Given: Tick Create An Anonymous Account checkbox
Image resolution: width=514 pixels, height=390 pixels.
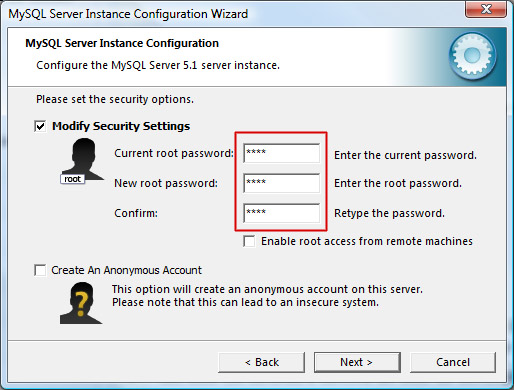Looking at the screenshot, I should [40, 270].
